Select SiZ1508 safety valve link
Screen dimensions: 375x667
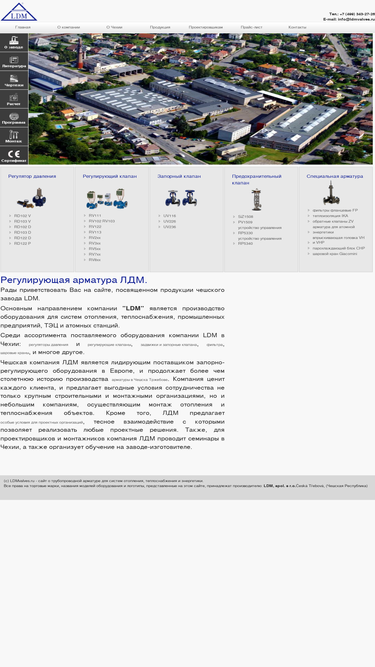pyautogui.click(x=245, y=217)
